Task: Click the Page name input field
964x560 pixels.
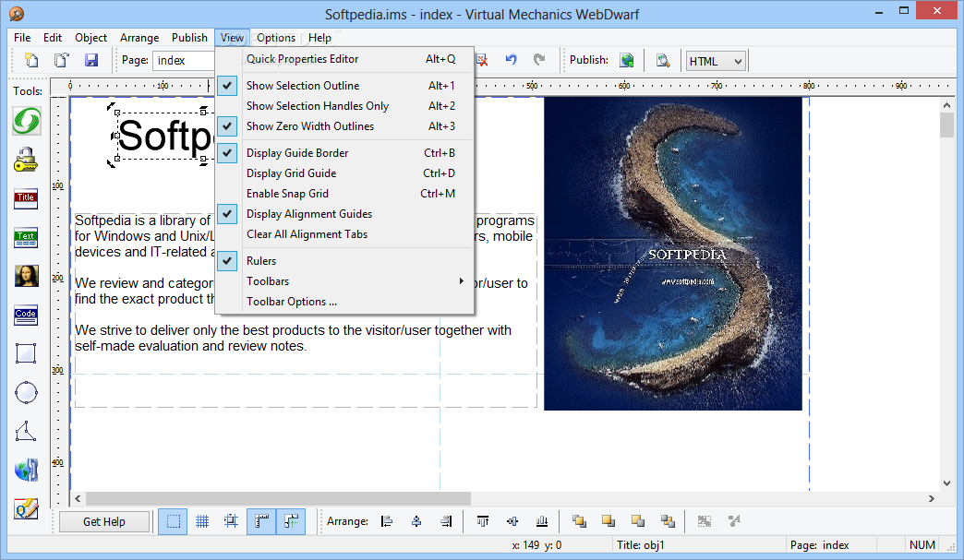Action: coord(184,60)
